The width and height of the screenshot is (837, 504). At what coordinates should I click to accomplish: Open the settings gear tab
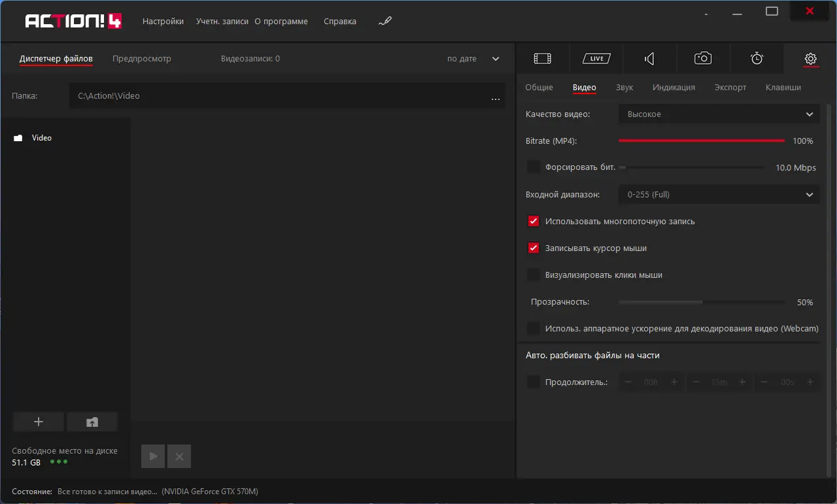810,59
